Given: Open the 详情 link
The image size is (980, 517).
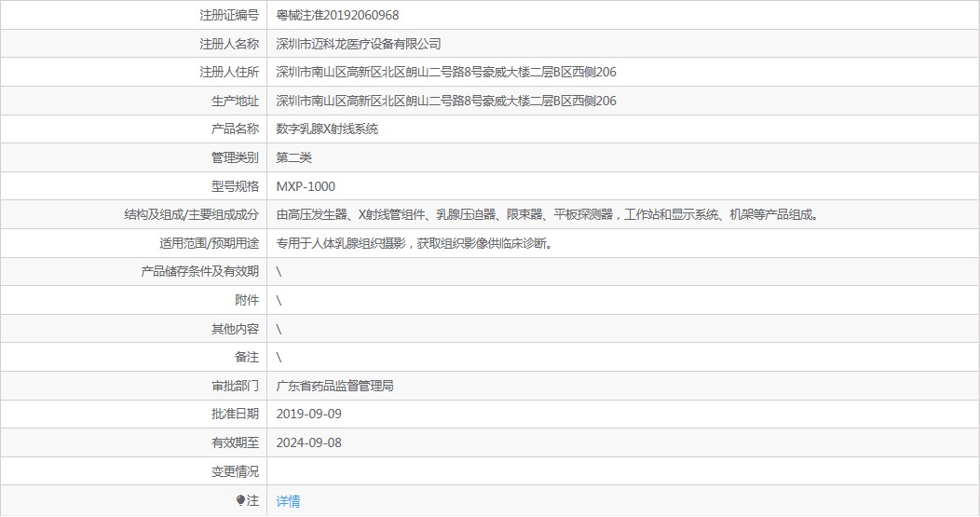Looking at the screenshot, I should pyautogui.click(x=288, y=501).
